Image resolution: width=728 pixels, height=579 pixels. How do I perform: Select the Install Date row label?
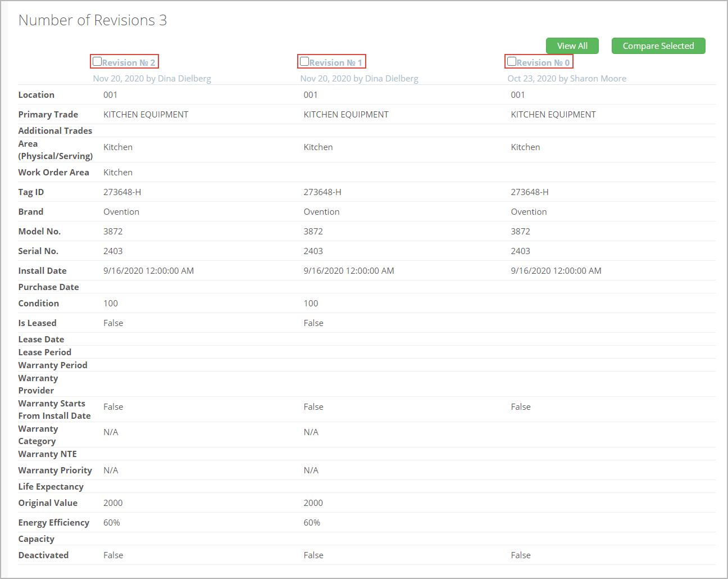point(42,271)
